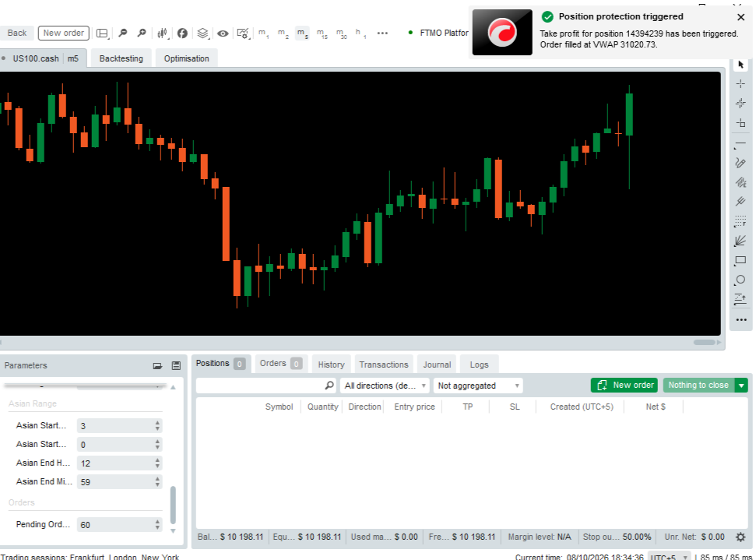Open the UTC+5 timezone dropdown
The height and width of the screenshot is (560, 756).
(x=670, y=557)
